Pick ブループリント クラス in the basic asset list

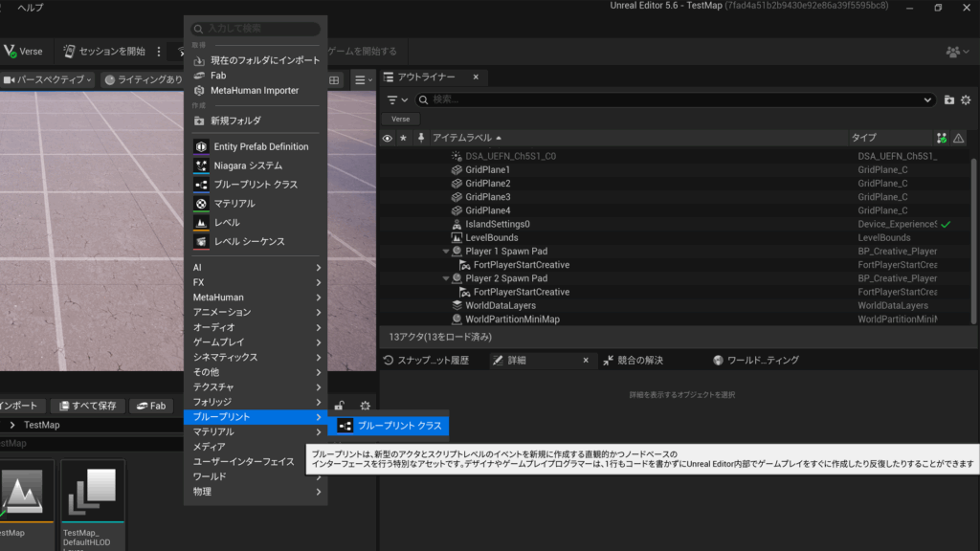click(x=256, y=185)
